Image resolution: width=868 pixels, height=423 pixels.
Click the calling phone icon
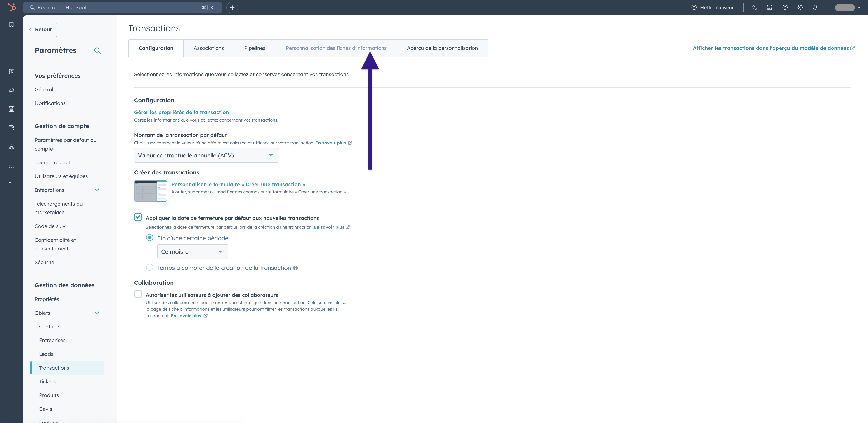755,7
